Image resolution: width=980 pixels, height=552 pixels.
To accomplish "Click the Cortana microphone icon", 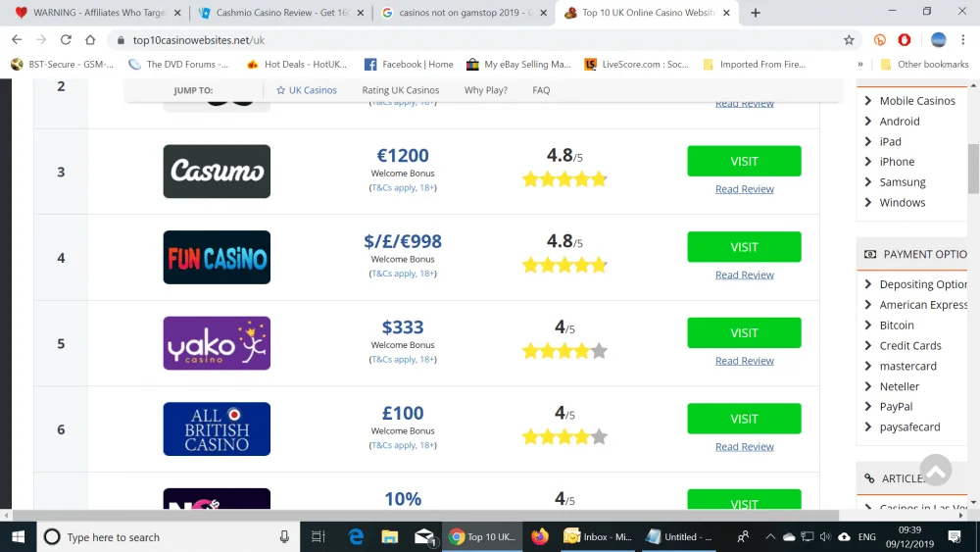I will 284,537.
